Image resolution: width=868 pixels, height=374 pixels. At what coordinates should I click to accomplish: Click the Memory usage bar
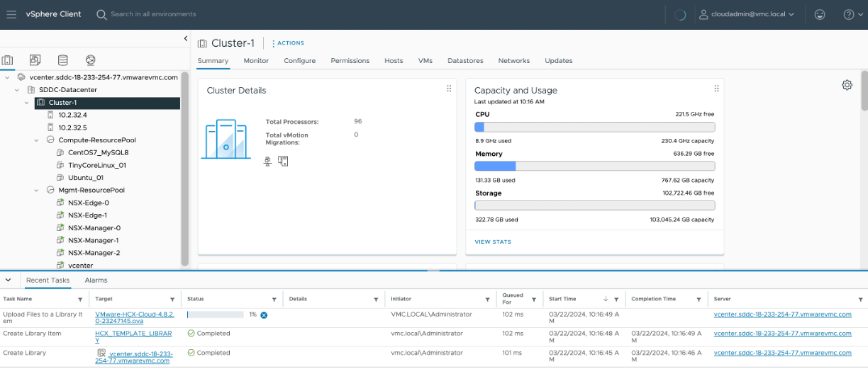tap(594, 166)
